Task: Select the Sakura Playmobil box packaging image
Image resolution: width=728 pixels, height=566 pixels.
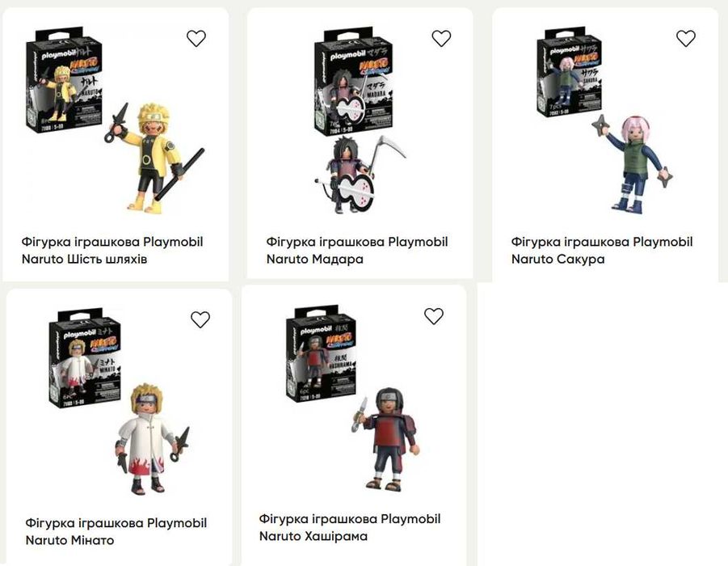Action: point(570,72)
